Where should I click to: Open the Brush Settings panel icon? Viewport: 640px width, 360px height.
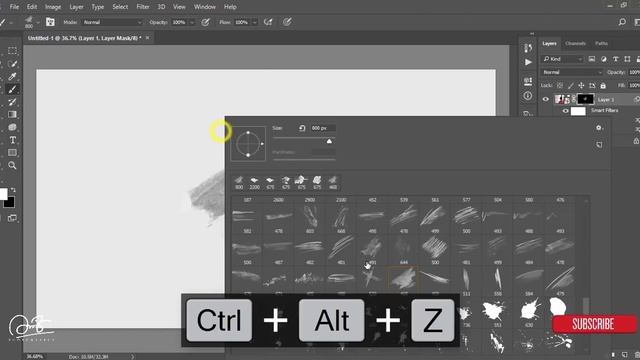pos(50,22)
